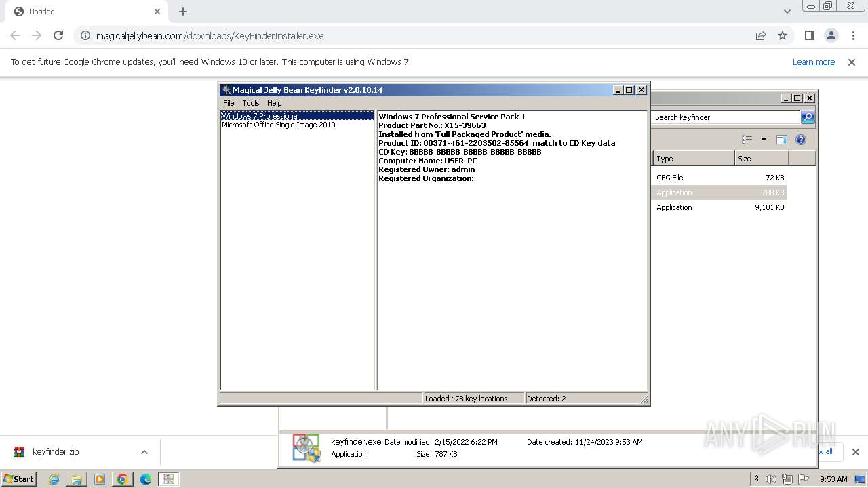Open Chrome side panel icon
Viewport: 868px width, 488px height.
click(x=809, y=35)
